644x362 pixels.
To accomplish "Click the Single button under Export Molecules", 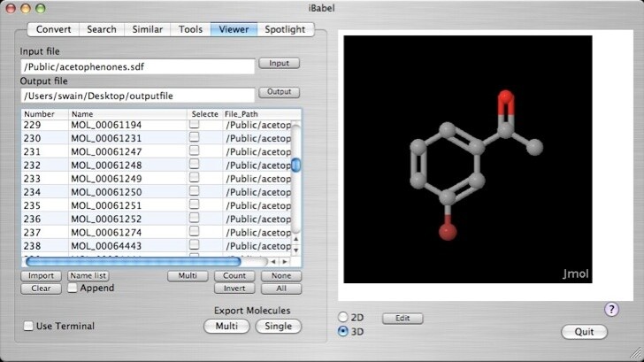I will pos(279,327).
